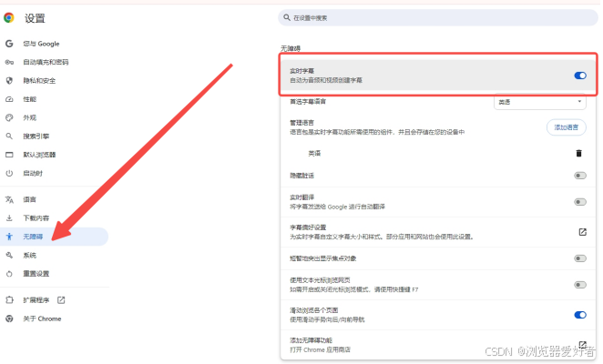Viewport: 603px width, 364px height.
Task: Open Chrome web store external link icon
Action: coord(582,344)
